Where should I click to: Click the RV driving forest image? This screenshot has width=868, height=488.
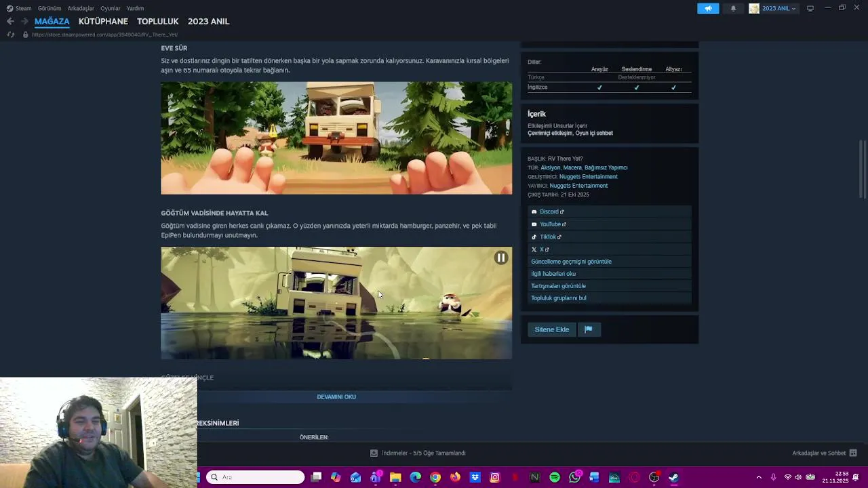tap(336, 138)
